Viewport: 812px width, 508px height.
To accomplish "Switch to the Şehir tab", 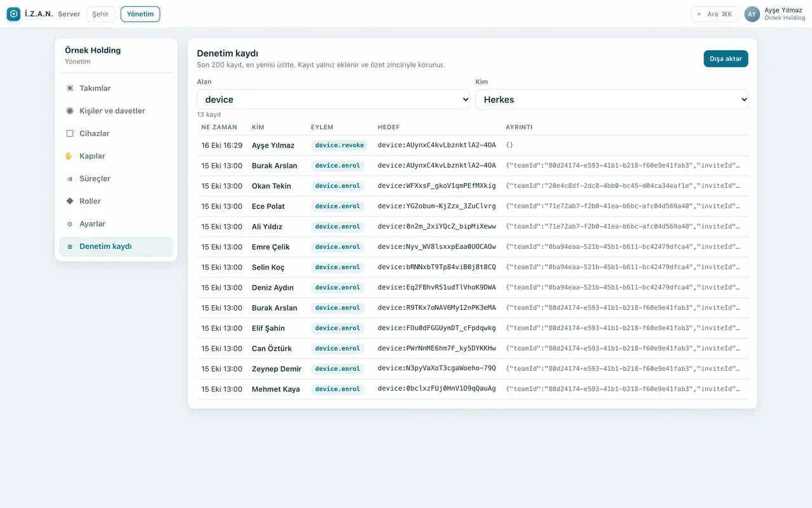I will (101, 14).
